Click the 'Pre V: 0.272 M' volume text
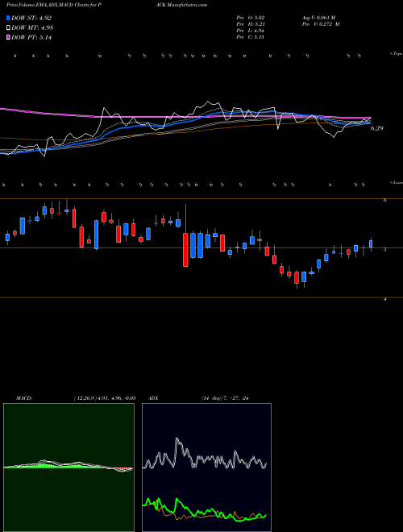 point(320,24)
